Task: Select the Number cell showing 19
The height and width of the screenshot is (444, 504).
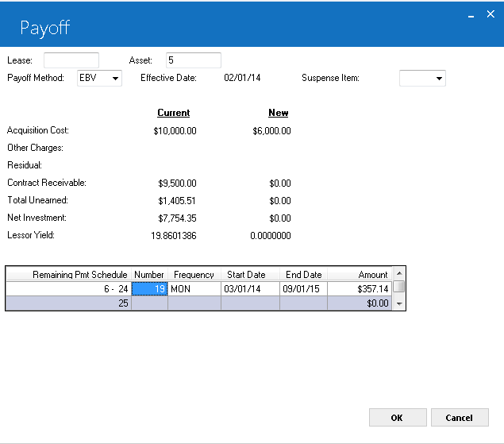Action: pyautogui.click(x=149, y=288)
